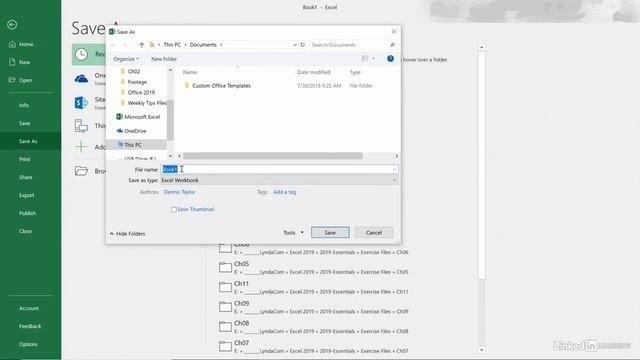This screenshot has height=360, width=640.
Task: Sort by Date modified column header
Action: [313, 72]
